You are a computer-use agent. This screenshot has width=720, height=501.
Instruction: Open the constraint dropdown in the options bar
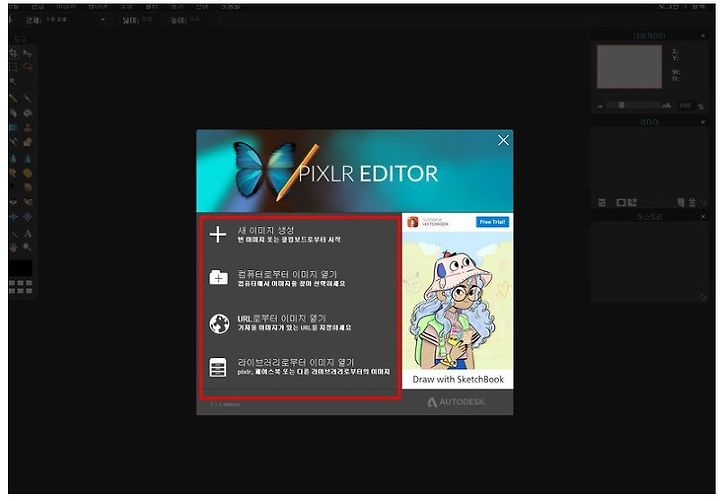76,20
